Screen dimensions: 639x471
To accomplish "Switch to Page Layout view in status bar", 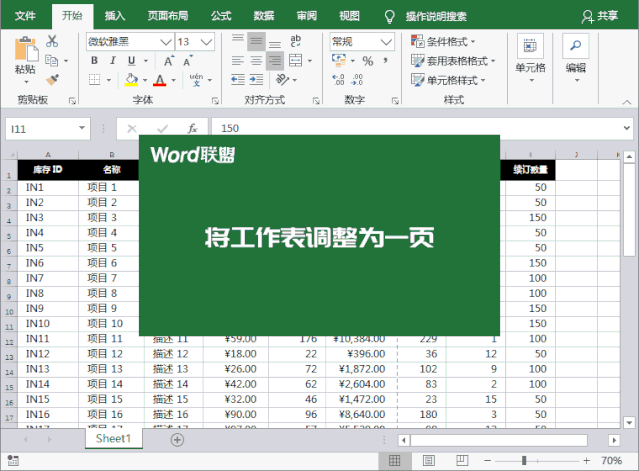I will (x=429, y=461).
